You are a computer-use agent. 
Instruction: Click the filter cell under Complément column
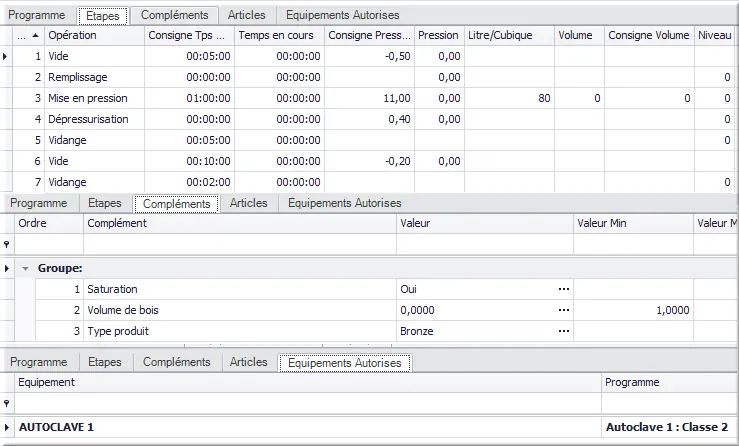pyautogui.click(x=240, y=244)
